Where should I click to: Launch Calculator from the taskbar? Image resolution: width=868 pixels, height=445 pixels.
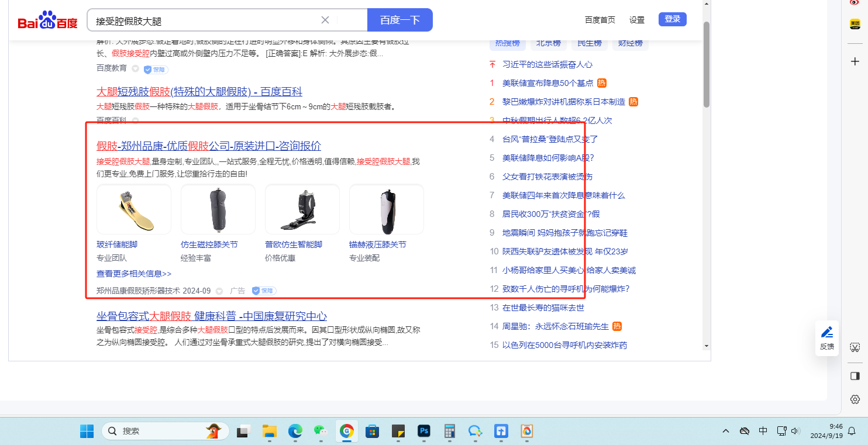tap(450, 432)
